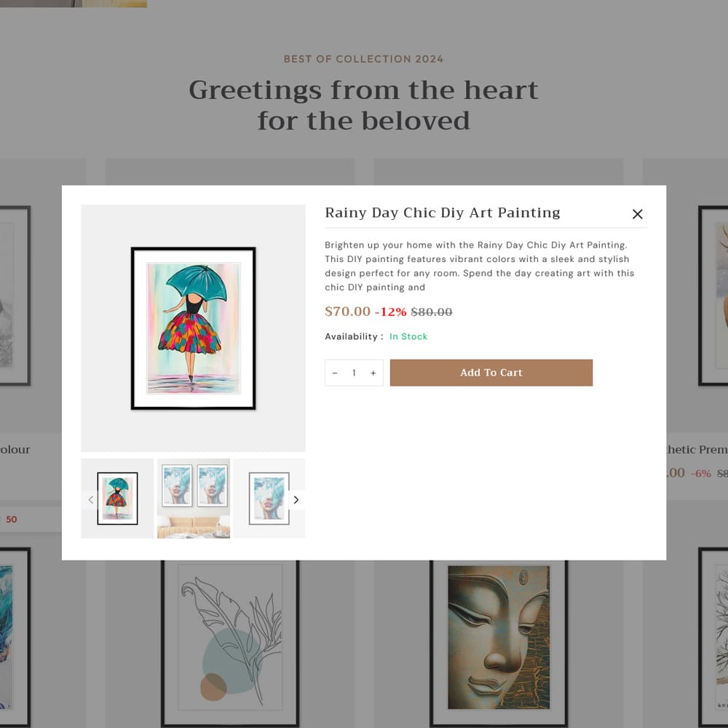This screenshot has width=728, height=728.
Task: Select the umbrella girl painting thumbnail
Action: [x=117, y=498]
